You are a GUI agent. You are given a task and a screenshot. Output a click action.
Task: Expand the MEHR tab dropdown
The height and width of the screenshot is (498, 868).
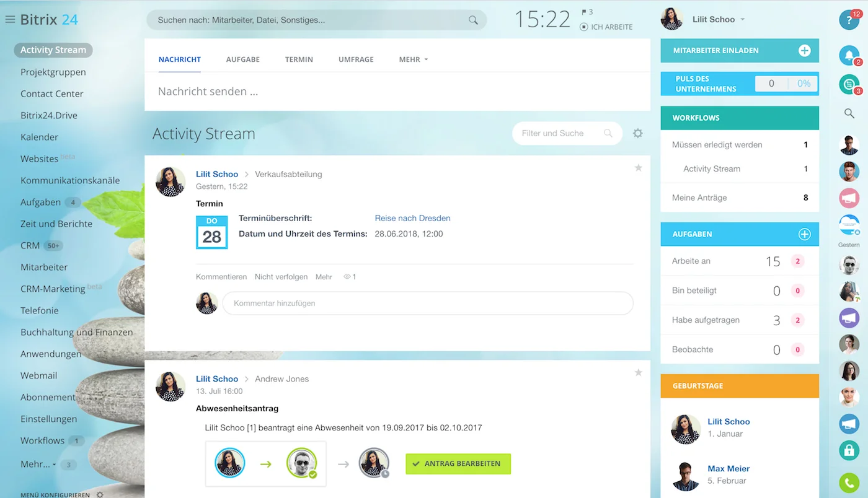pos(414,59)
